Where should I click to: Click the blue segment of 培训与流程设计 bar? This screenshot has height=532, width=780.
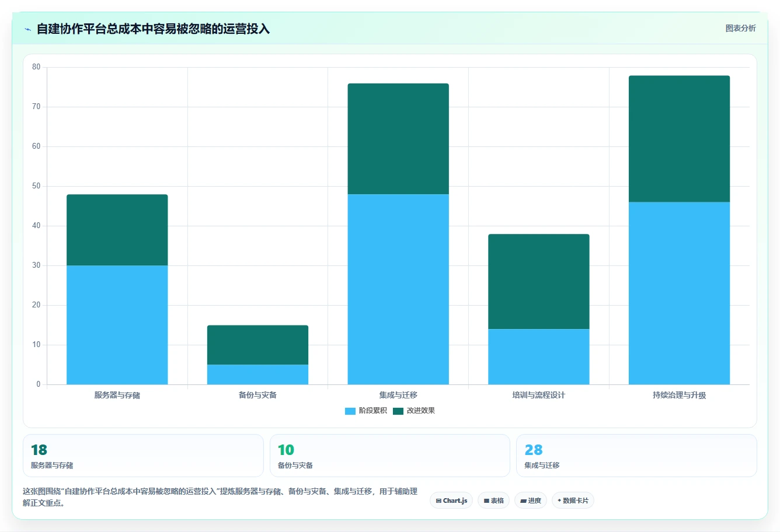click(539, 356)
